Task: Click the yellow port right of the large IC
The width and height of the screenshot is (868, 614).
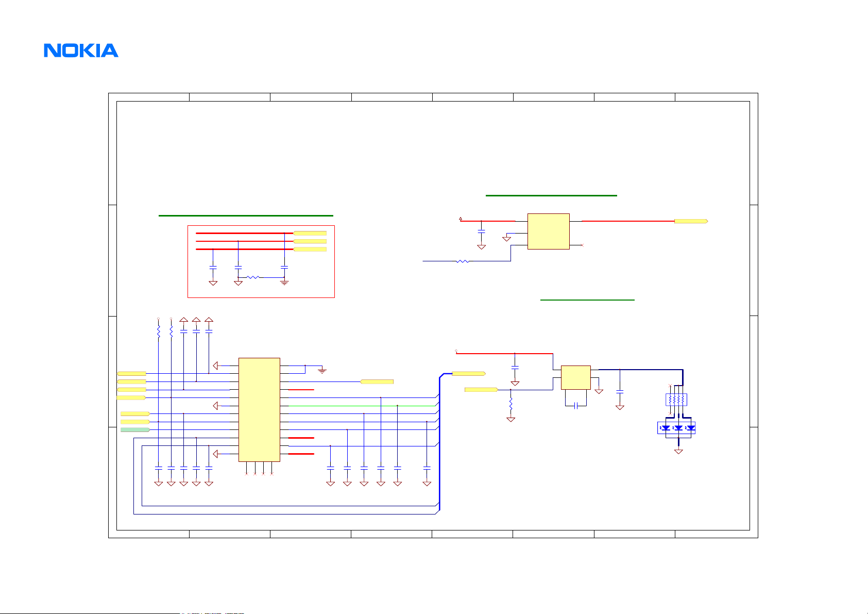Action: click(x=377, y=381)
